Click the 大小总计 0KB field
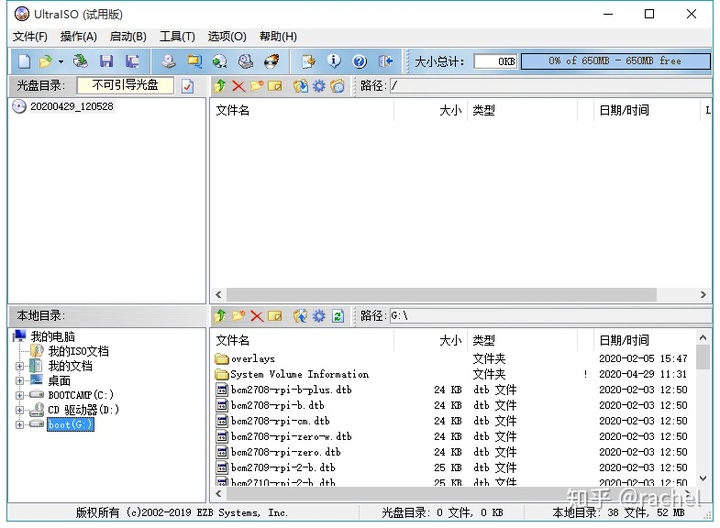720x528 pixels. coord(495,61)
